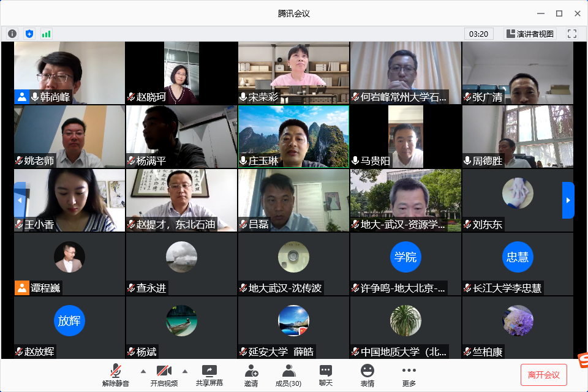Screen dimensions: 588x392
Task: Select 庄玉琳's video tile
Action: click(x=293, y=137)
